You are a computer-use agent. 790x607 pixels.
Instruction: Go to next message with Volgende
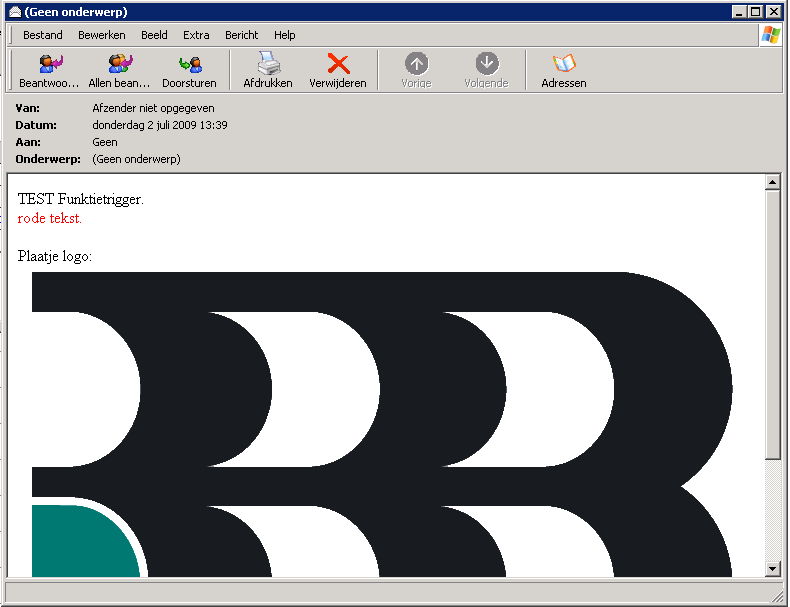point(487,70)
